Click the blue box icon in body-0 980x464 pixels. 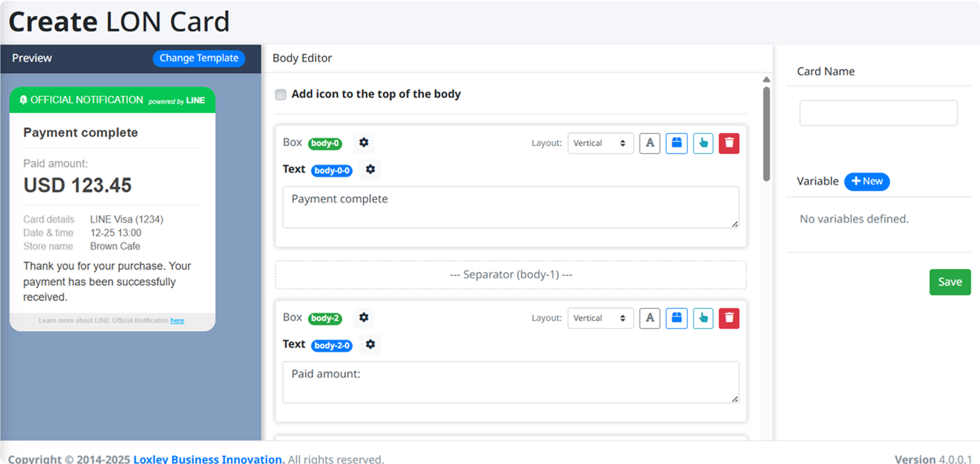pos(676,143)
